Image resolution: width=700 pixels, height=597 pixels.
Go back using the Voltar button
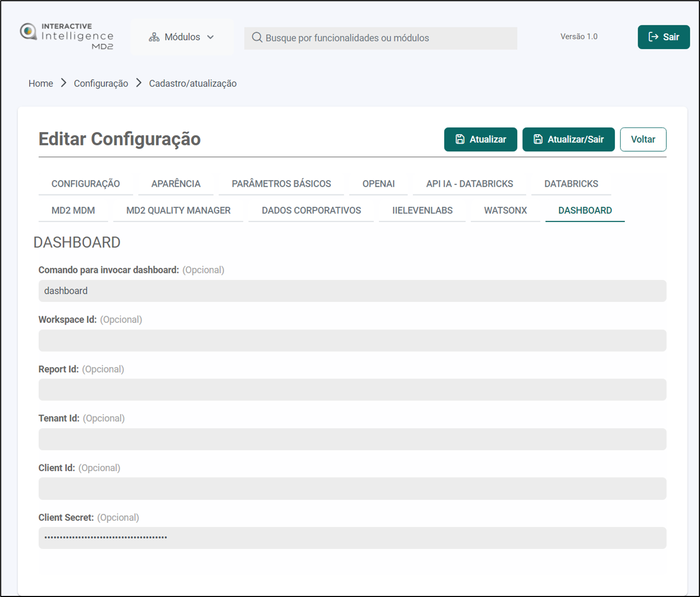[x=642, y=140]
